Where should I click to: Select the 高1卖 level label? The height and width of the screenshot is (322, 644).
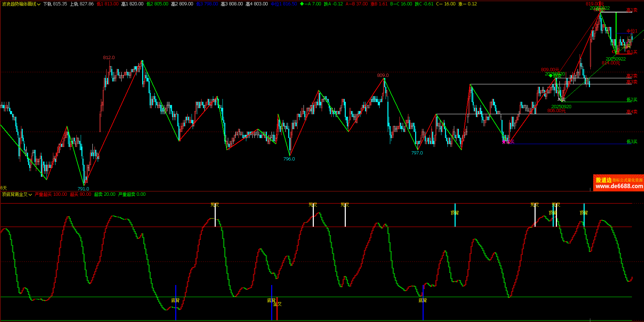(x=632, y=10)
